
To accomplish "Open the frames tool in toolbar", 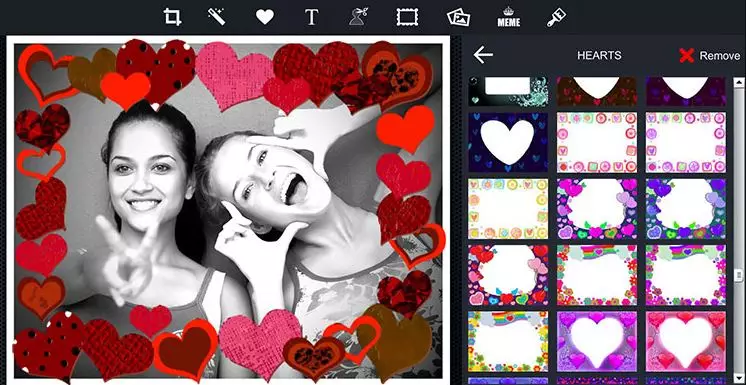I will (407, 18).
